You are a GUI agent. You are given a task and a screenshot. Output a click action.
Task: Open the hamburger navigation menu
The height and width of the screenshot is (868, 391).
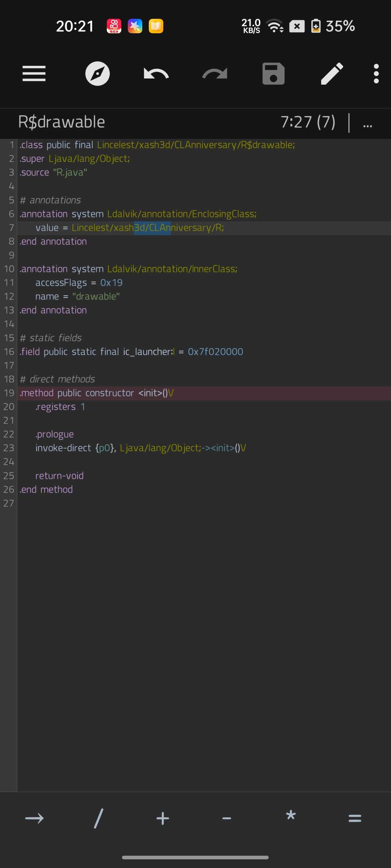coord(34,74)
